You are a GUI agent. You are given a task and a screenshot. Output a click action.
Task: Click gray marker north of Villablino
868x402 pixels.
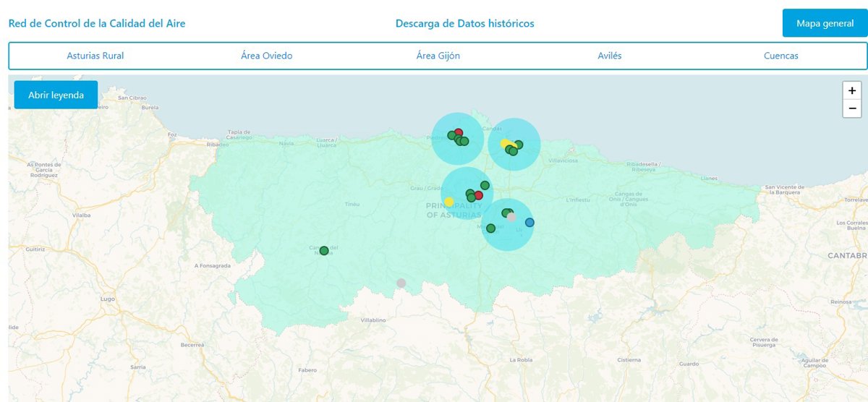pos(401,283)
